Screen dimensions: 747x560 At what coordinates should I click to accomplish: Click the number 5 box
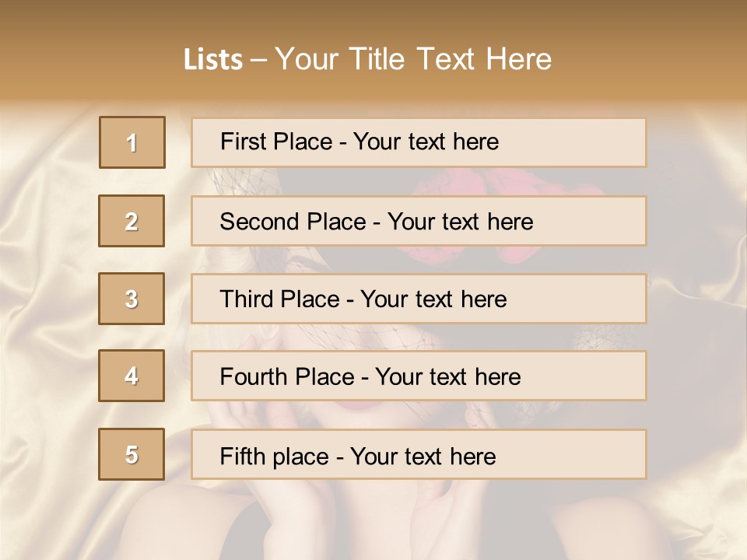click(132, 454)
